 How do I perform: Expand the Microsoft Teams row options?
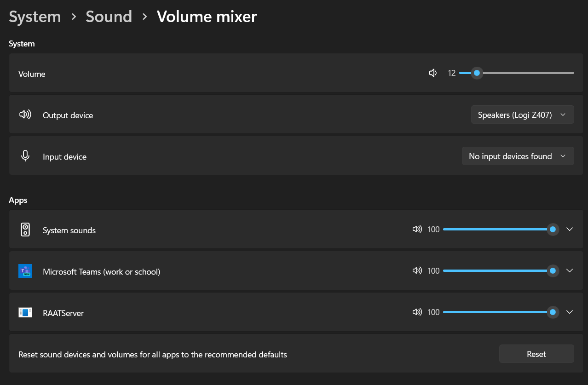[x=570, y=270]
